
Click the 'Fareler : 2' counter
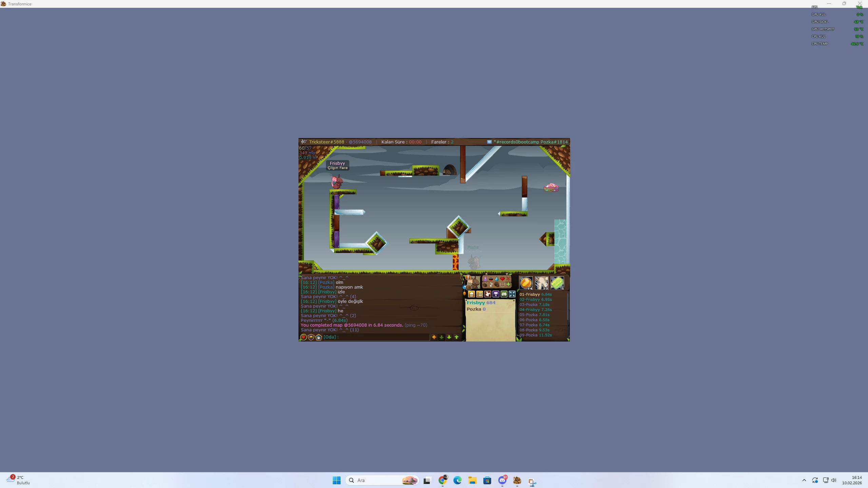pyautogui.click(x=442, y=142)
